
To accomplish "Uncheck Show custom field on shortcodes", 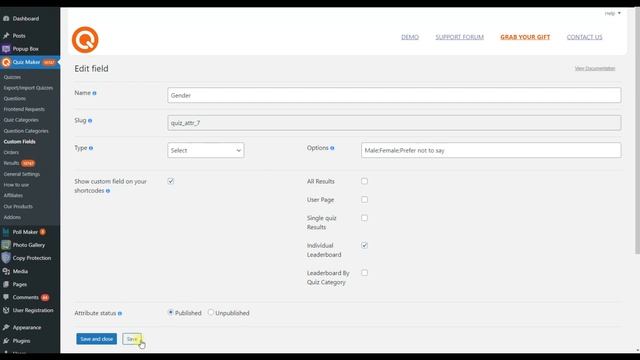I will tap(171, 181).
